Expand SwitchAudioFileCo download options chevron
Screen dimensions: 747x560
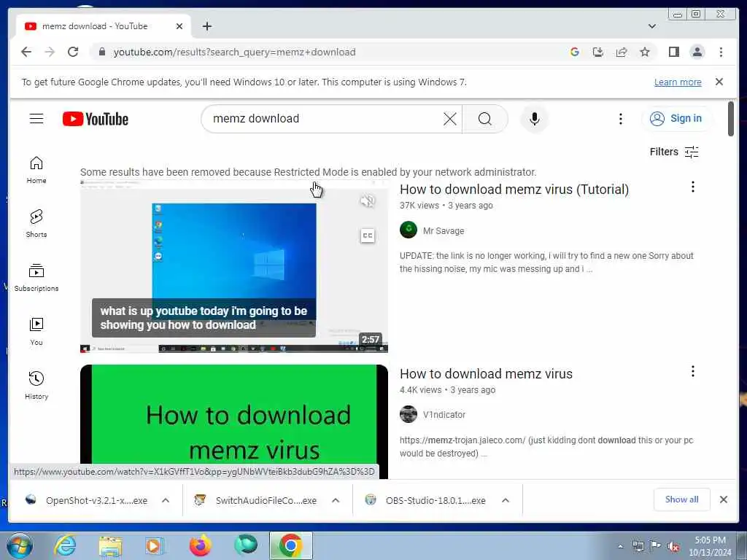[336, 500]
